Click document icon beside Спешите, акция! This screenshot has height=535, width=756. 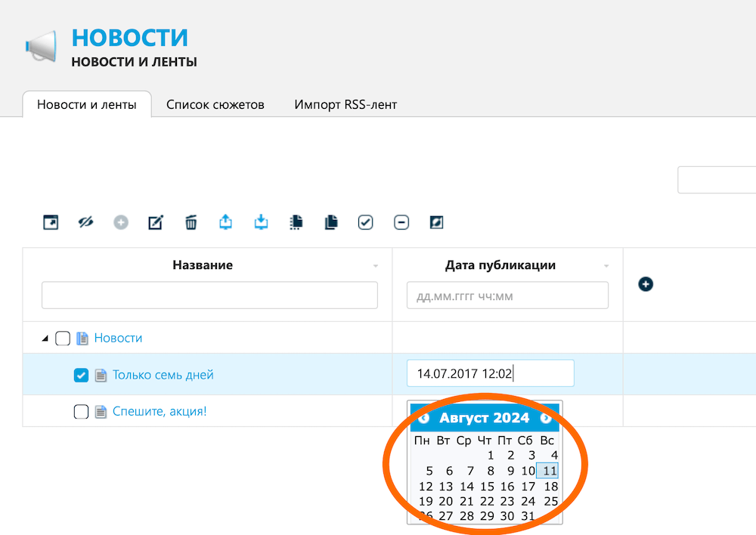101,412
